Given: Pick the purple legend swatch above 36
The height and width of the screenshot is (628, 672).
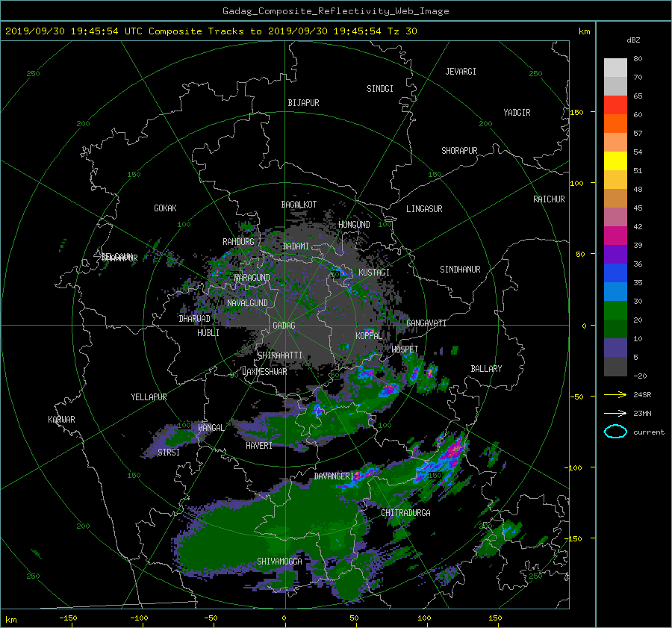Looking at the screenshot, I should click(615, 254).
